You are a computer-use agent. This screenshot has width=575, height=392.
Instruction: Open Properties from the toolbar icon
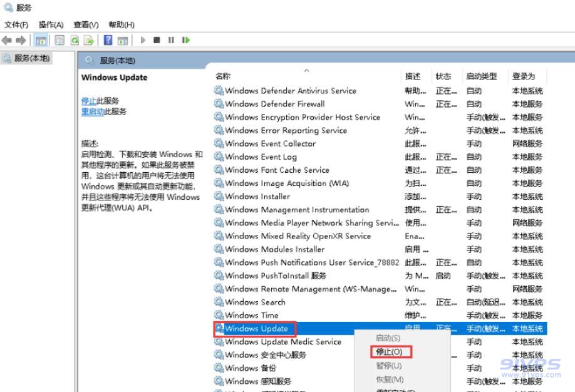[60, 40]
